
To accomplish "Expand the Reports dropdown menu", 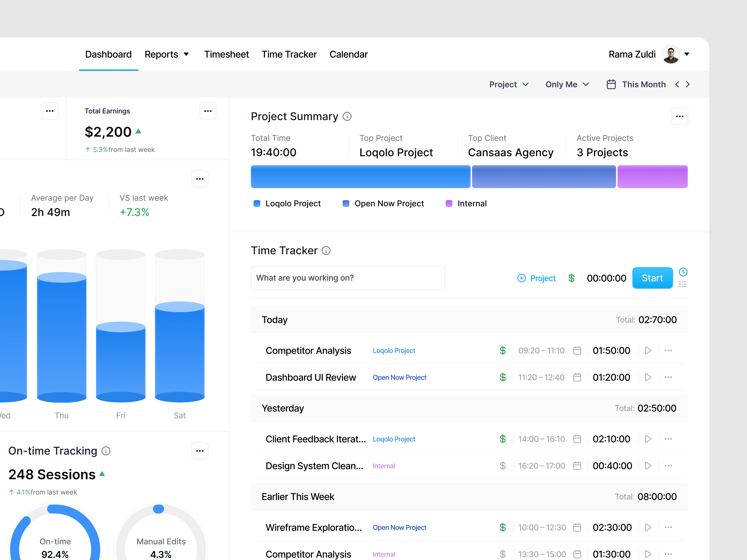I will (167, 54).
